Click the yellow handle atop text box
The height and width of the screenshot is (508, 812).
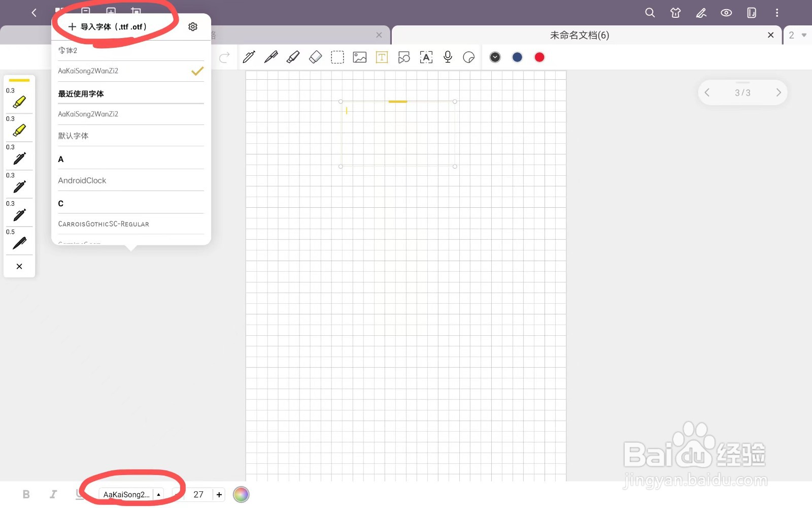coord(398,102)
